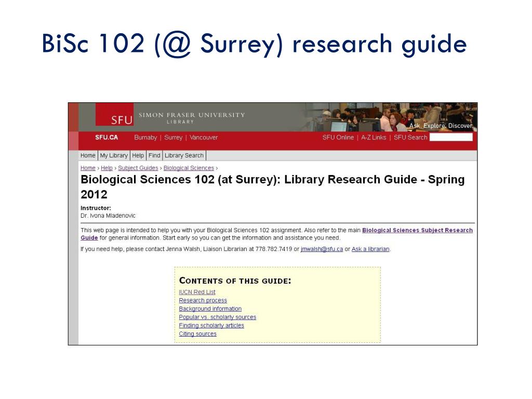Image resolution: width=532 pixels, height=399 pixels.
Task: Open the SFU Online link
Action: [x=338, y=137]
